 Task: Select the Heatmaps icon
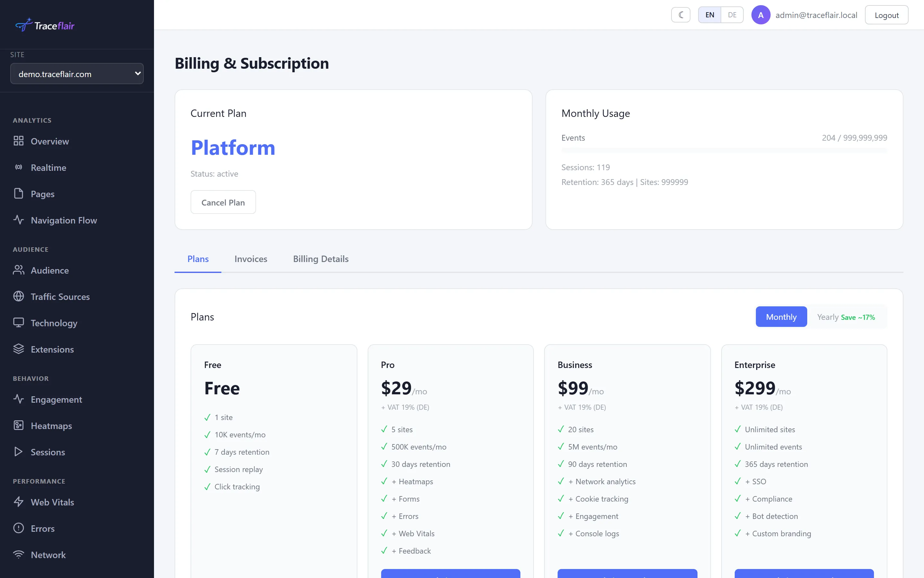18,425
